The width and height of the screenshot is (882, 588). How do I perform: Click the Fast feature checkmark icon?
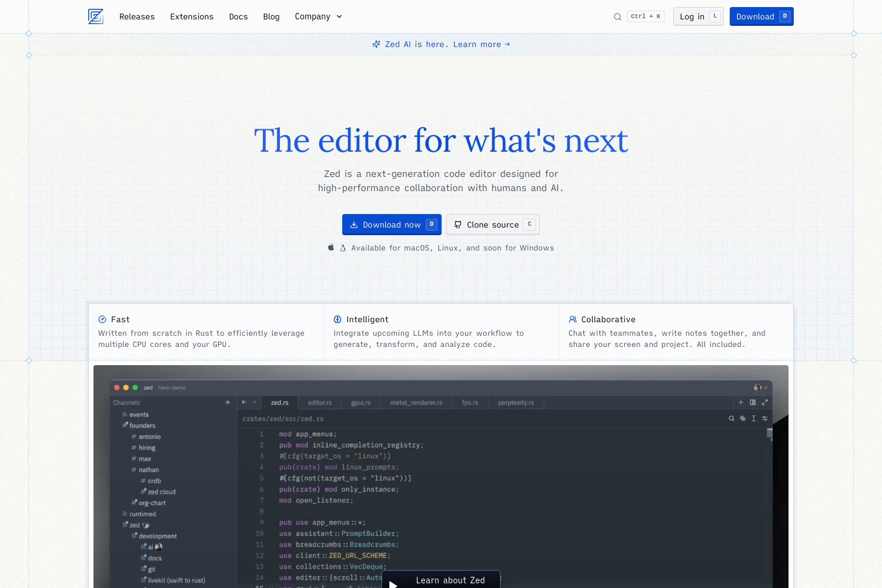102,319
